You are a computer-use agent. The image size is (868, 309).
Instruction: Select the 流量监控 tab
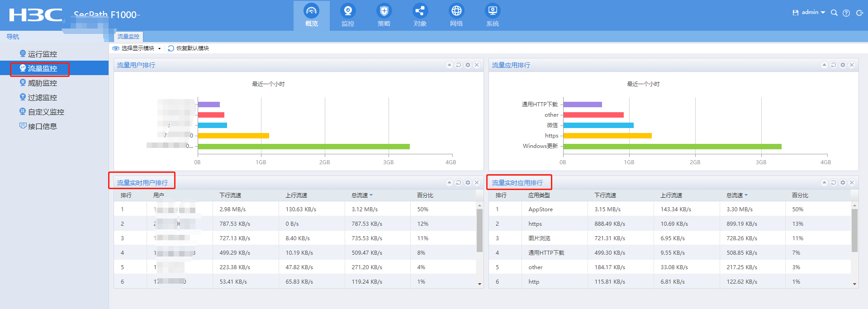(128, 37)
